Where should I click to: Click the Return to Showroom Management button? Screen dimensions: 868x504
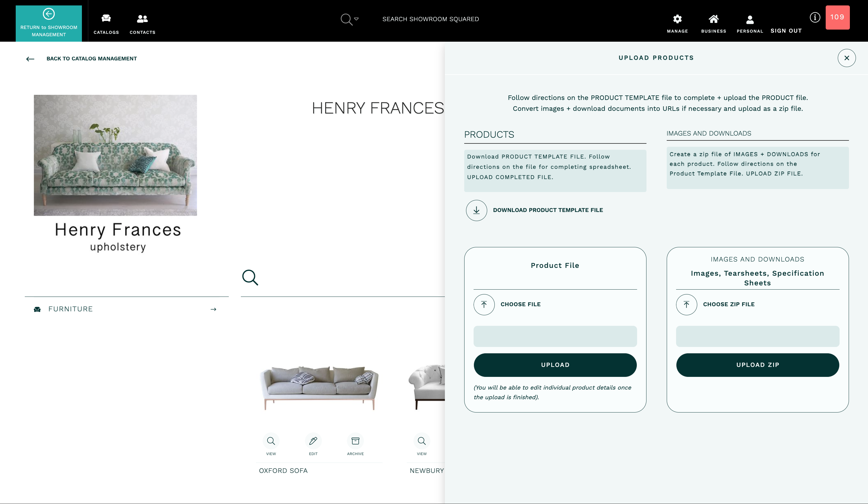[x=49, y=23]
